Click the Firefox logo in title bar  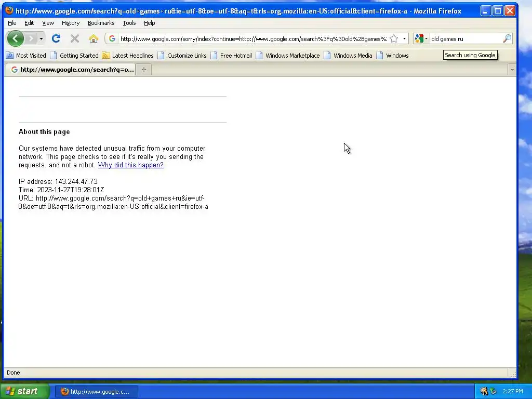click(x=9, y=10)
